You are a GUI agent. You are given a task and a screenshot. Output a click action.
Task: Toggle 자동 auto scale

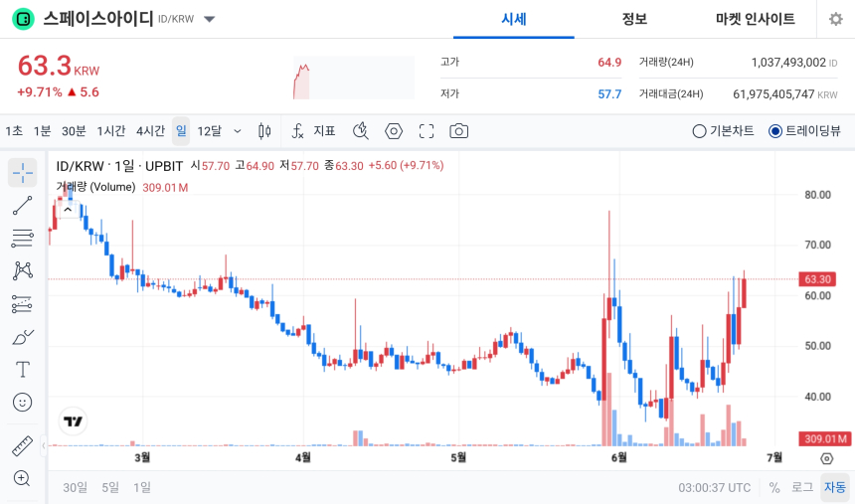835,487
